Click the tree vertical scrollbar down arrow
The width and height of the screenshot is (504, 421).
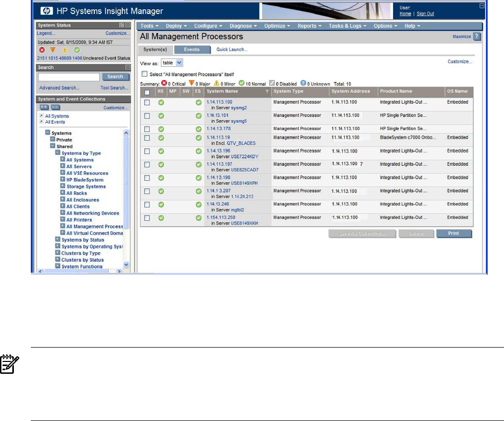[126, 264]
